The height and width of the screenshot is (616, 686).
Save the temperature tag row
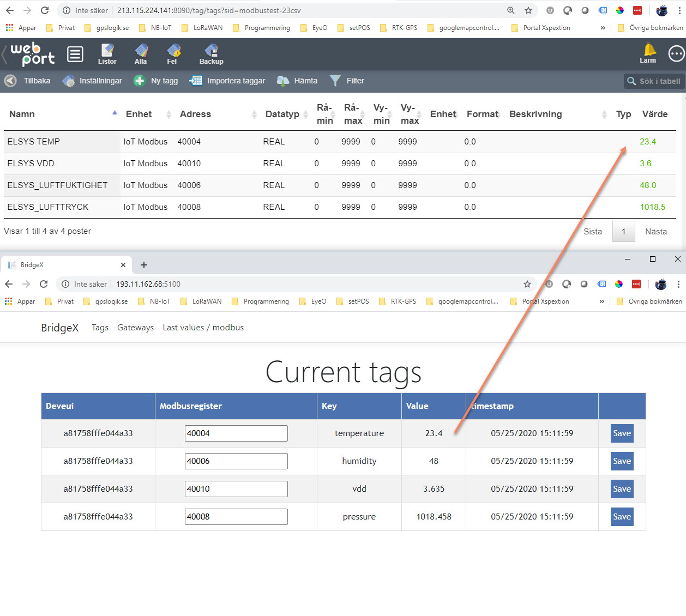pyautogui.click(x=622, y=433)
